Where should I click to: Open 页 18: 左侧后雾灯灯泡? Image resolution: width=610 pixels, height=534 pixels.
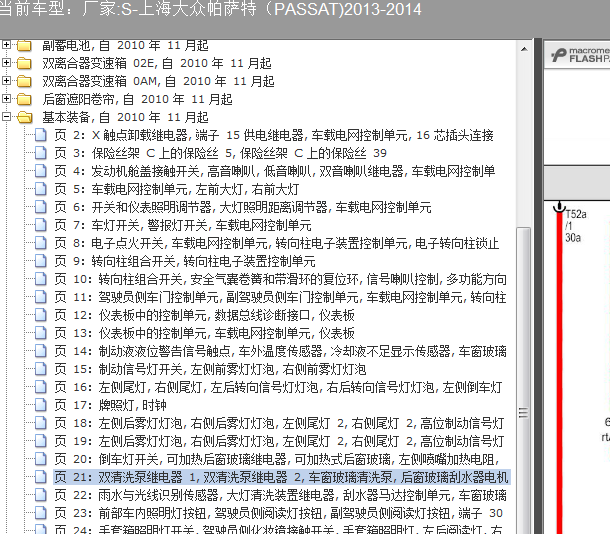(279, 423)
